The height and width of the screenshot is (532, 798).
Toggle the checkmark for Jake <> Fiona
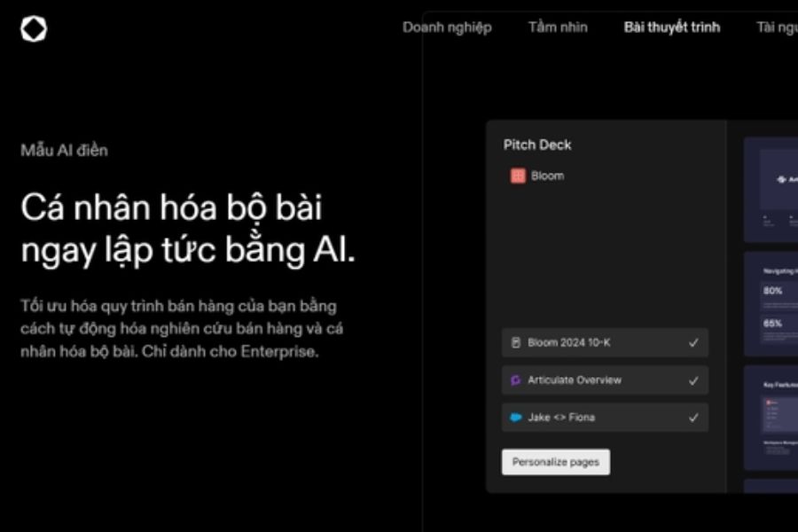[693, 418]
